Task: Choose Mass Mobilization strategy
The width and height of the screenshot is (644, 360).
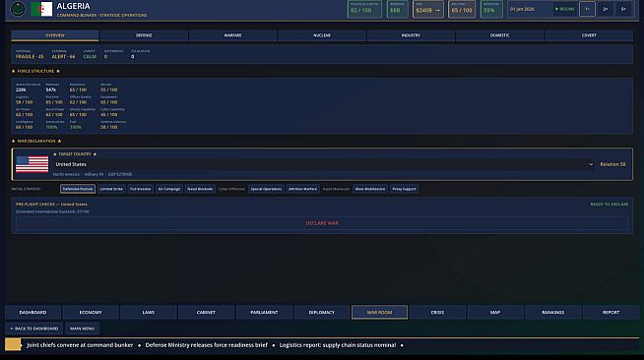Action: tap(370, 189)
